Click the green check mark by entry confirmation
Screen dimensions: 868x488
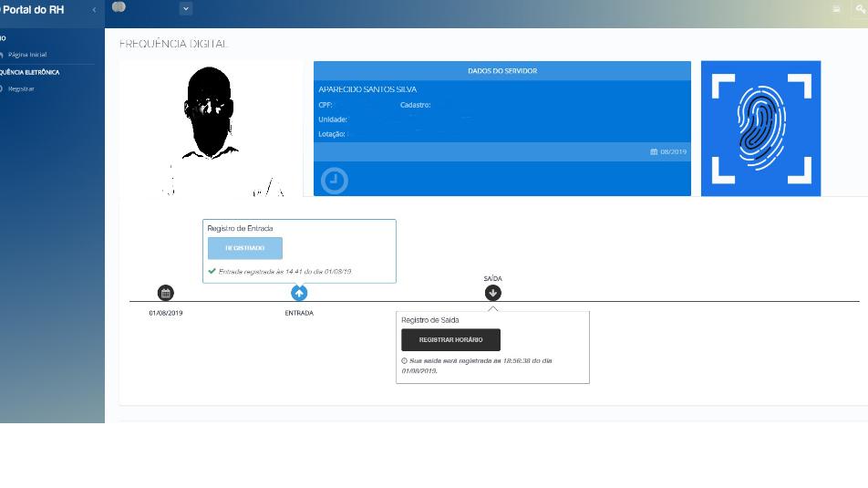212,271
